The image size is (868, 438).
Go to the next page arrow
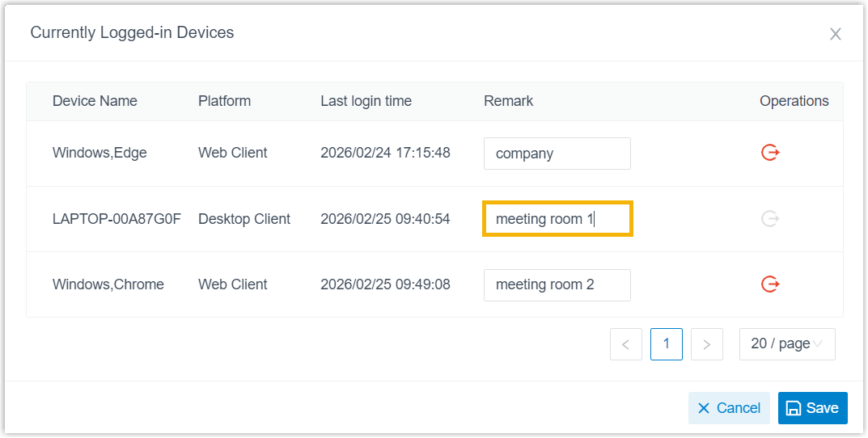point(706,344)
